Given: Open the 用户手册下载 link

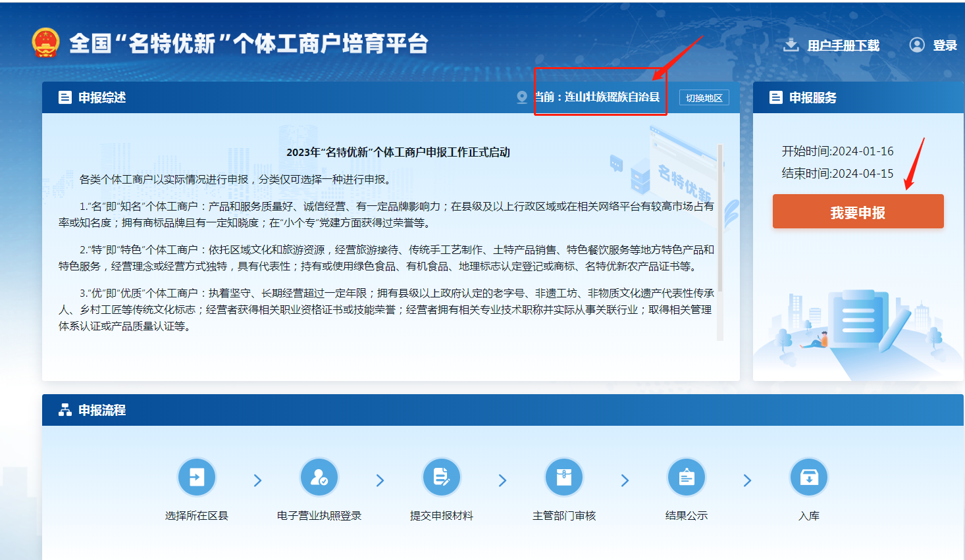Looking at the screenshot, I should coord(843,45).
